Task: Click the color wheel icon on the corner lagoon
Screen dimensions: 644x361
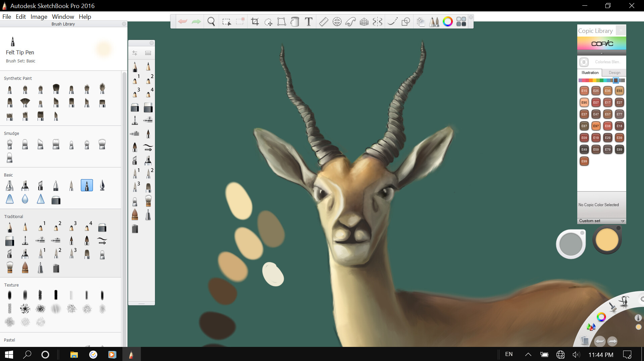Action: pyautogui.click(x=601, y=317)
